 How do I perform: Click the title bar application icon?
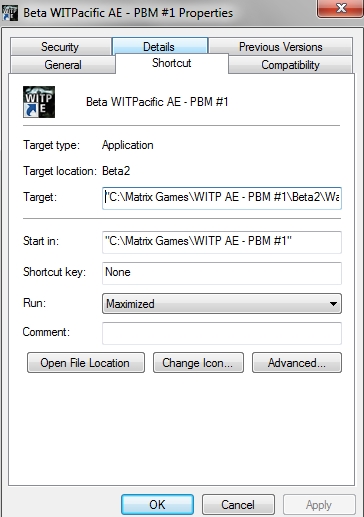click(x=10, y=13)
